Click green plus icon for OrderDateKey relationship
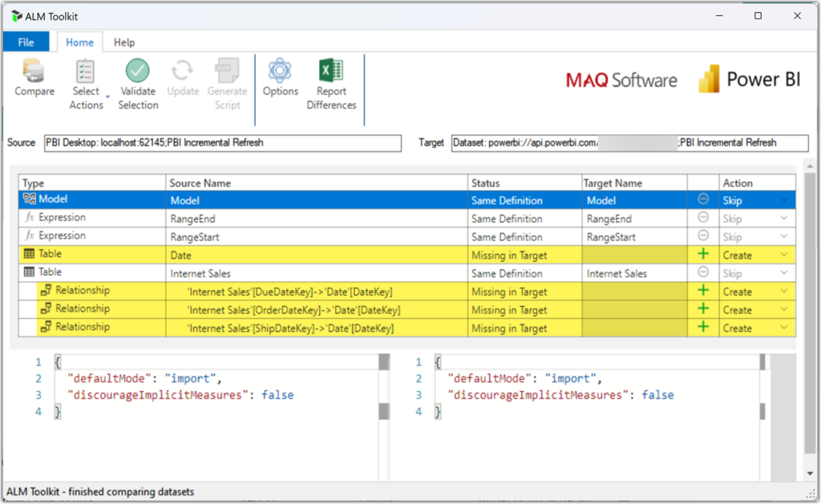 click(703, 308)
